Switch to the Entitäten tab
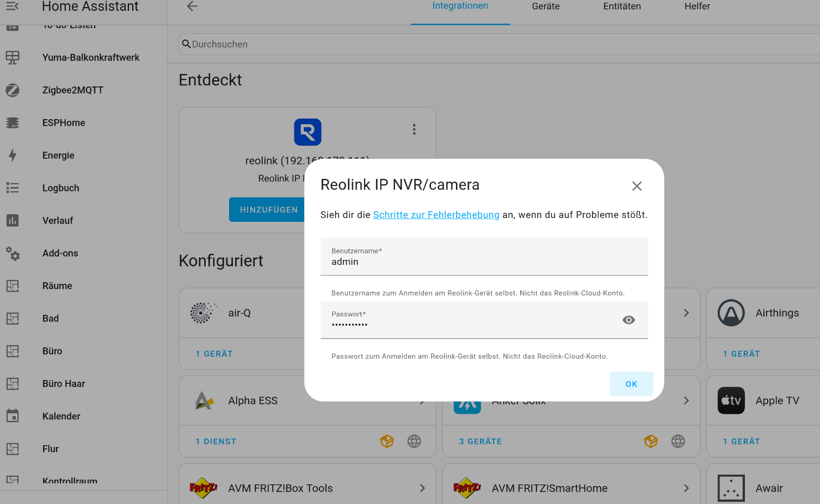The width and height of the screenshot is (820, 504). [622, 7]
